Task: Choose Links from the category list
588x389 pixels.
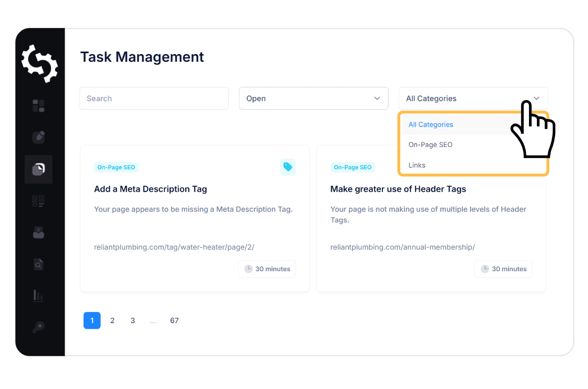Action: 417,165
